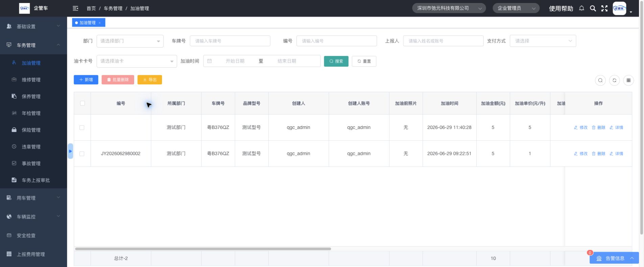Open 维修管理 in the sidebar
Image resolution: width=644 pixels, height=267 pixels.
[33, 80]
